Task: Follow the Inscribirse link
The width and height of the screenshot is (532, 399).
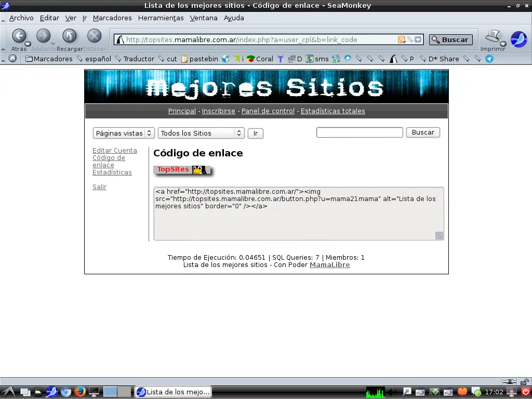Action: point(218,111)
